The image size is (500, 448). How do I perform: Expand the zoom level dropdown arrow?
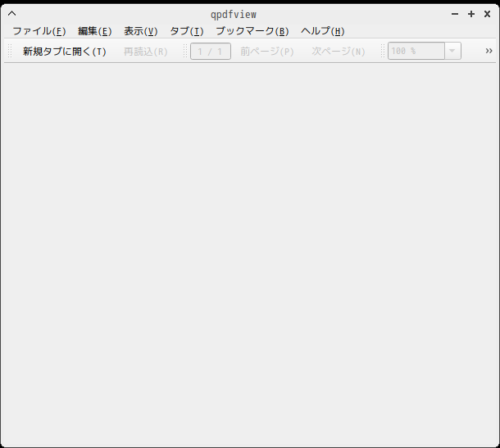point(452,51)
